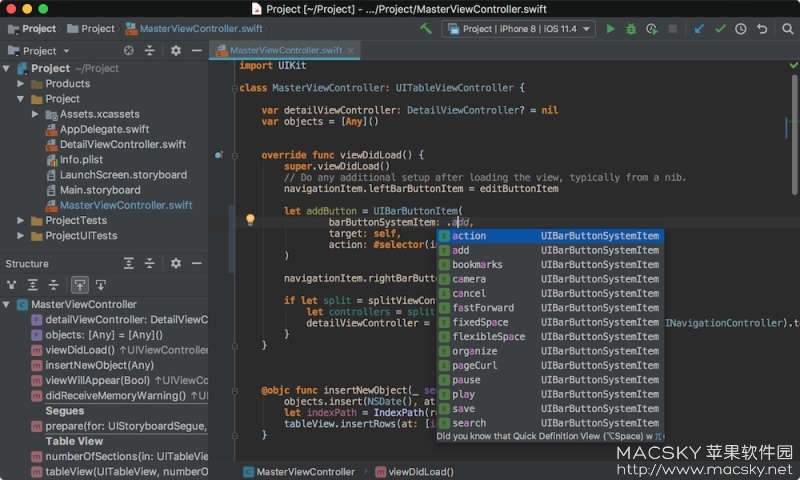Expand the Assets.xcassets node
The width and height of the screenshot is (800, 480).
pos(35,114)
